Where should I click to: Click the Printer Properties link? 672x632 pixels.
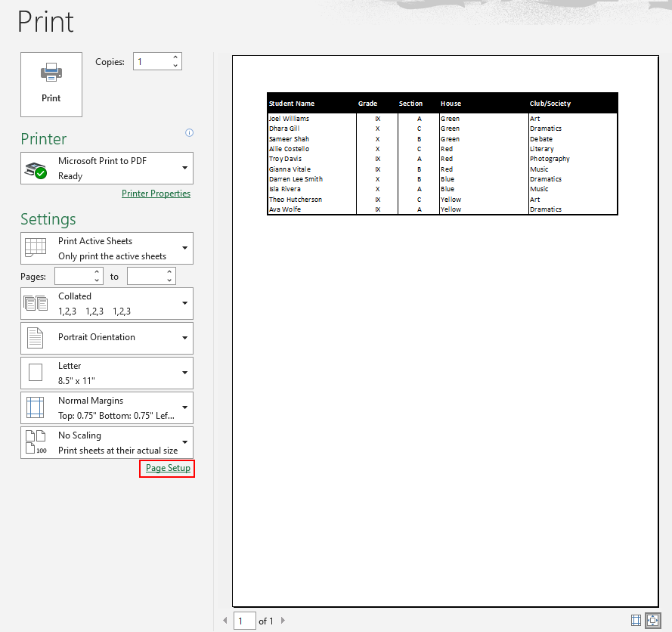click(156, 193)
